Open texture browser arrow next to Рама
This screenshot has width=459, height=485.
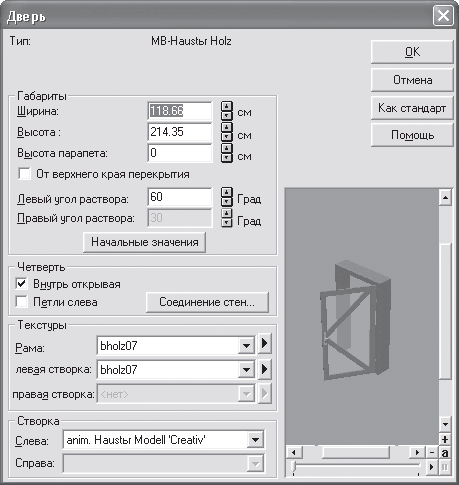coord(265,343)
